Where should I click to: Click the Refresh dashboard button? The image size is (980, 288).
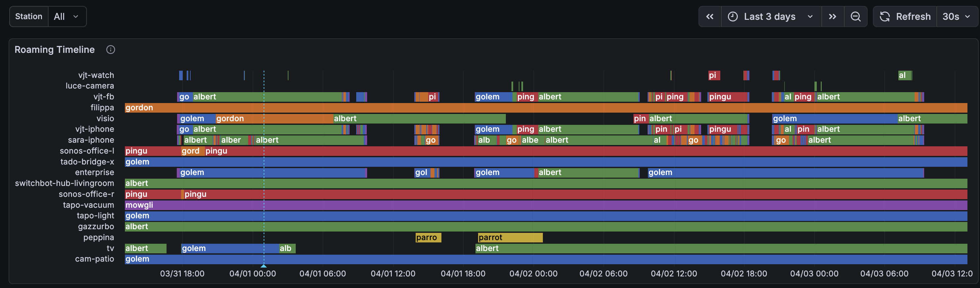905,17
